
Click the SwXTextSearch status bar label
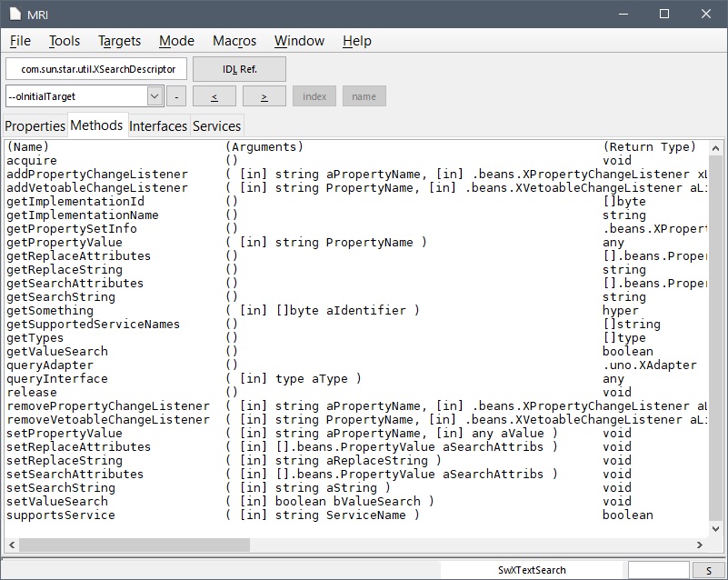532,570
